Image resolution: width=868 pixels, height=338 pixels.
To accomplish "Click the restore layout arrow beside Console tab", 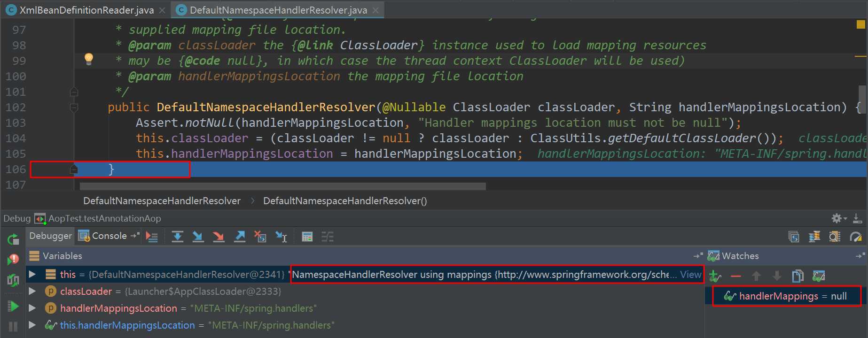I will 135,235.
